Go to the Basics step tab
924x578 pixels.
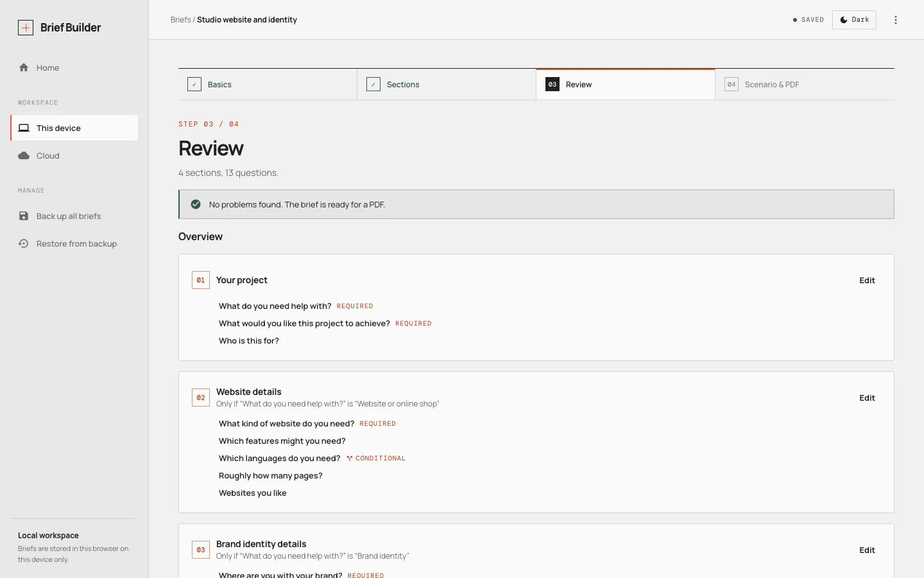[x=268, y=84]
